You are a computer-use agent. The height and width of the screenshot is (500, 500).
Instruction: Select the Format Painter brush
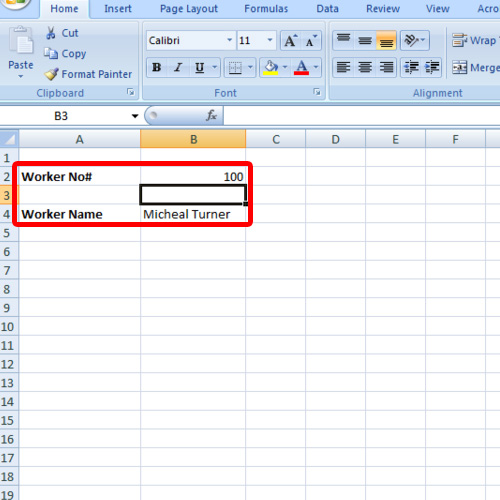(x=52, y=74)
